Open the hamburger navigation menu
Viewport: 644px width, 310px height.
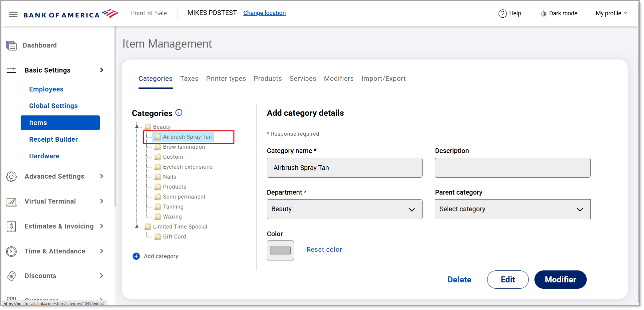[x=13, y=14]
